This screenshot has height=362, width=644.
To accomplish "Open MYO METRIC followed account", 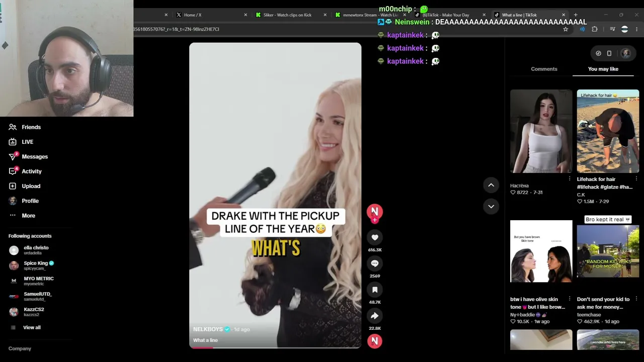I will click(x=31, y=281).
